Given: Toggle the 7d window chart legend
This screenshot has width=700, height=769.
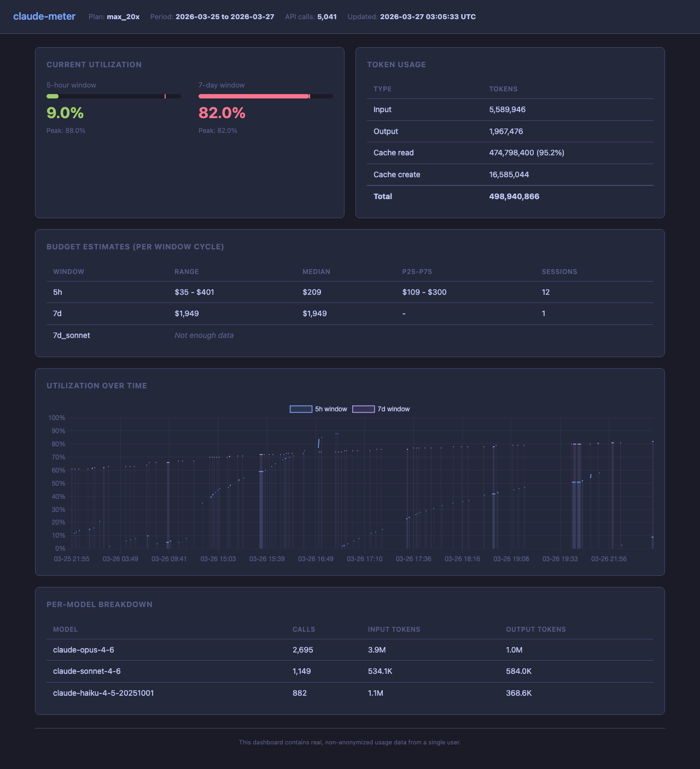Looking at the screenshot, I should point(383,409).
